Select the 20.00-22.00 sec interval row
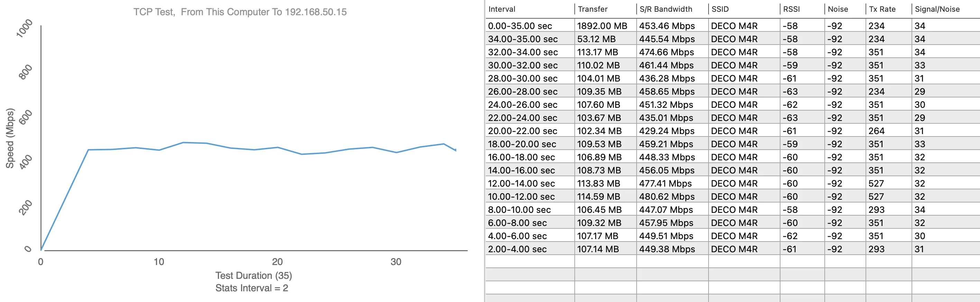This screenshot has height=302, width=980. pyautogui.click(x=523, y=131)
